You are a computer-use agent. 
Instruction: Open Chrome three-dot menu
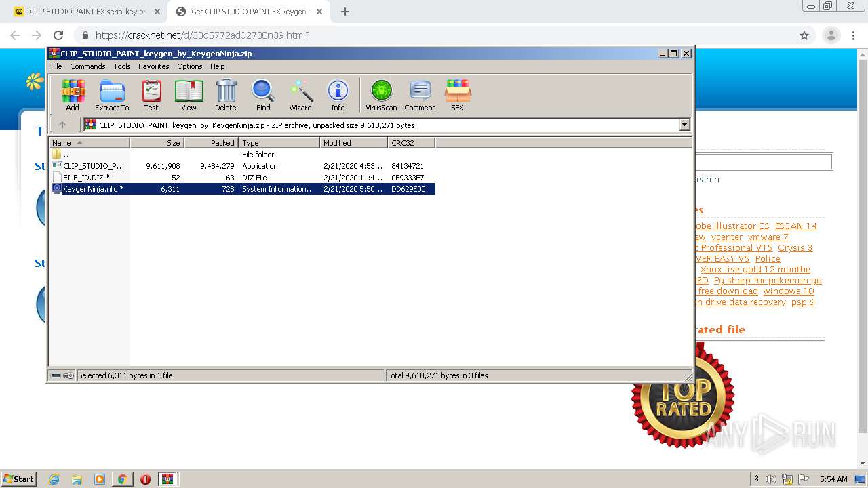click(854, 35)
